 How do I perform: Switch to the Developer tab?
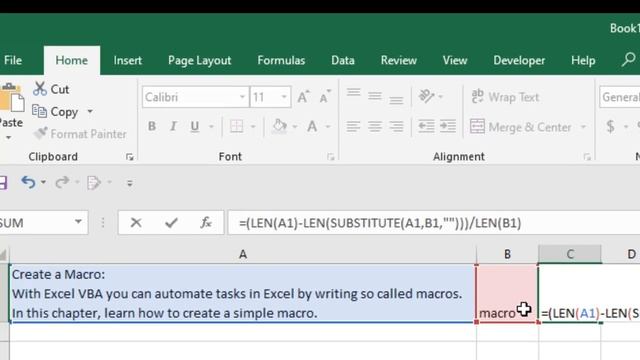[519, 60]
